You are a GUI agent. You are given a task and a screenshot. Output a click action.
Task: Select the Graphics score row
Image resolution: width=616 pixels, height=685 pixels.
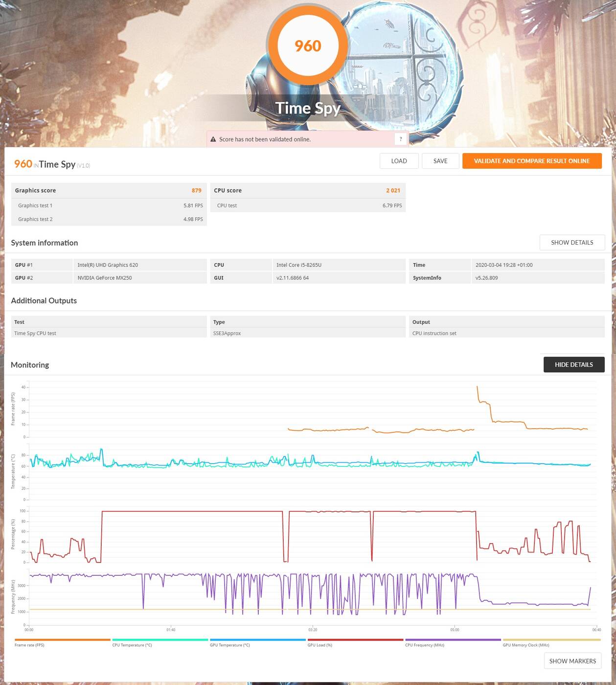point(109,190)
